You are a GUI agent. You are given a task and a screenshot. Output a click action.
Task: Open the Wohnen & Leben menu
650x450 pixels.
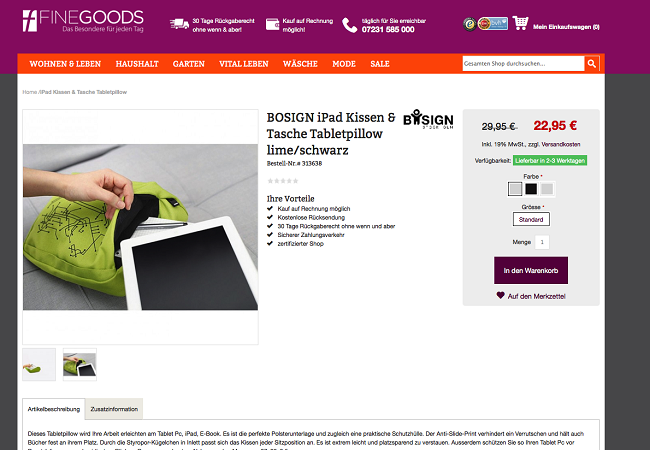tap(65, 64)
